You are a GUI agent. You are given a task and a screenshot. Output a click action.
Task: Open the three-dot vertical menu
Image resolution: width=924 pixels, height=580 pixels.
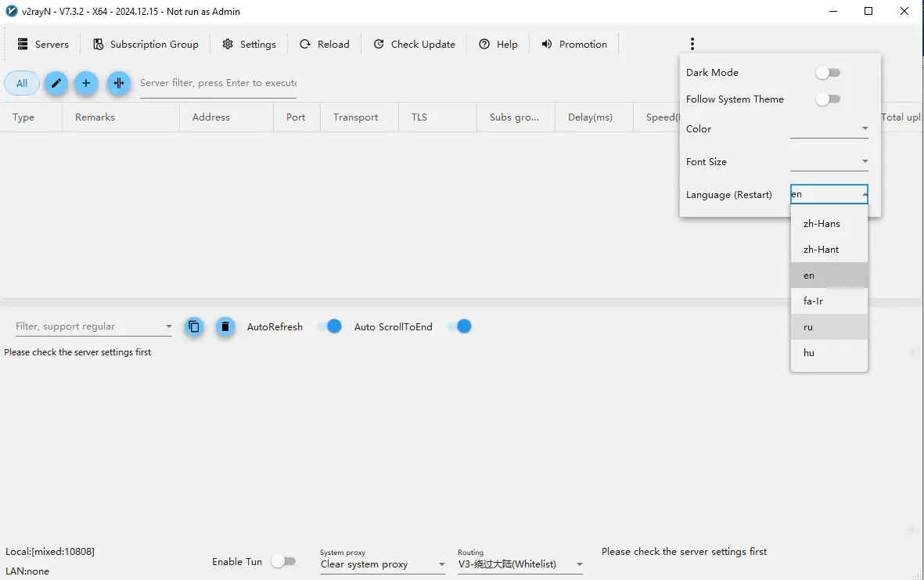692,44
